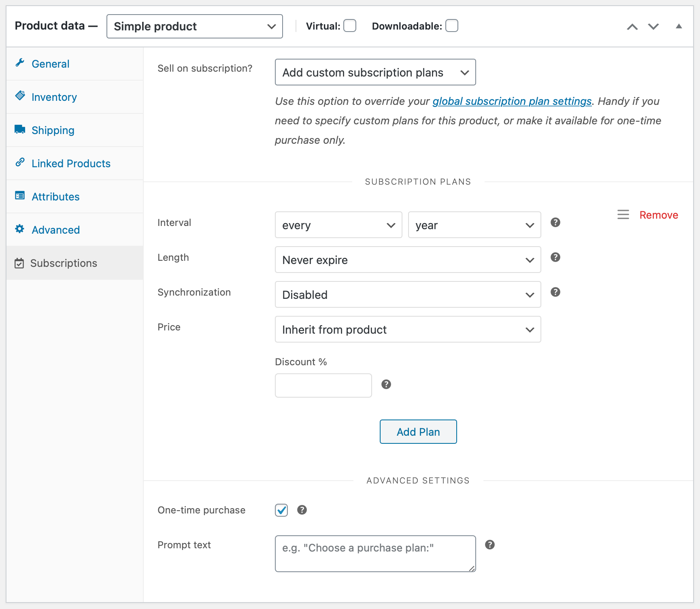Tick the Downloadable checkbox

pos(452,26)
